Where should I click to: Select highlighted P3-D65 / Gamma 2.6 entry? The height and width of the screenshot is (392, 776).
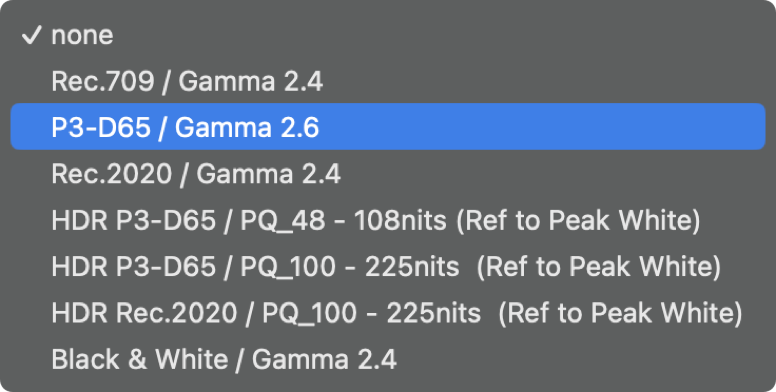point(388,127)
